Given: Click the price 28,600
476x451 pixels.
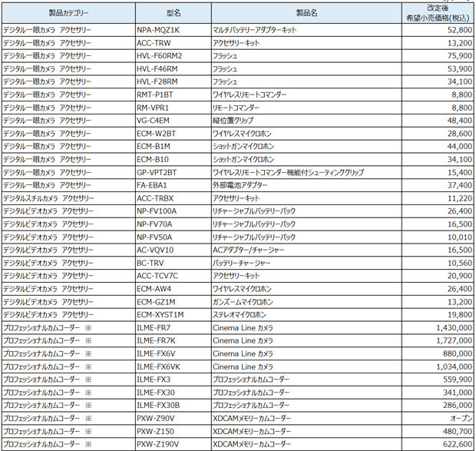Looking at the screenshot, I should 460,134.
